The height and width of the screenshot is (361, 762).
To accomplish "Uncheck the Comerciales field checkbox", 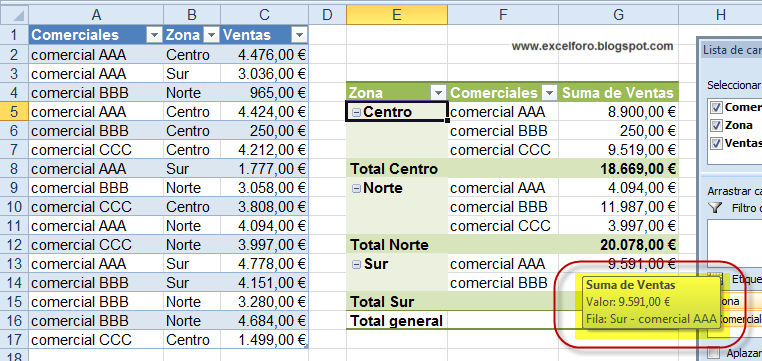I will [716, 107].
